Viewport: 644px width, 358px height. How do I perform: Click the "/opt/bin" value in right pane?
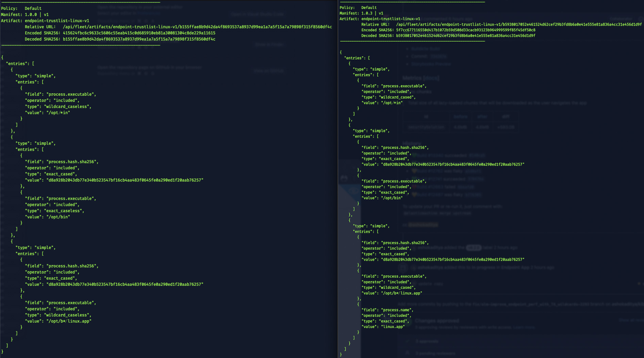click(x=392, y=198)
